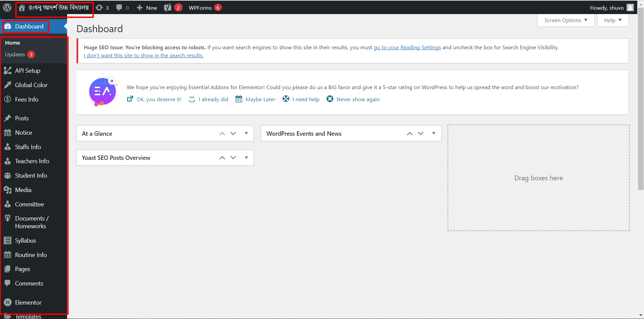Image resolution: width=644 pixels, height=319 pixels.
Task: Open the site home house icon
Action: click(22, 7)
